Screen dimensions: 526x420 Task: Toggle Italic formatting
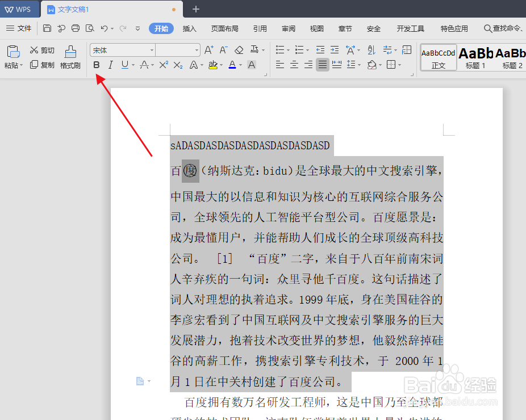pos(110,65)
